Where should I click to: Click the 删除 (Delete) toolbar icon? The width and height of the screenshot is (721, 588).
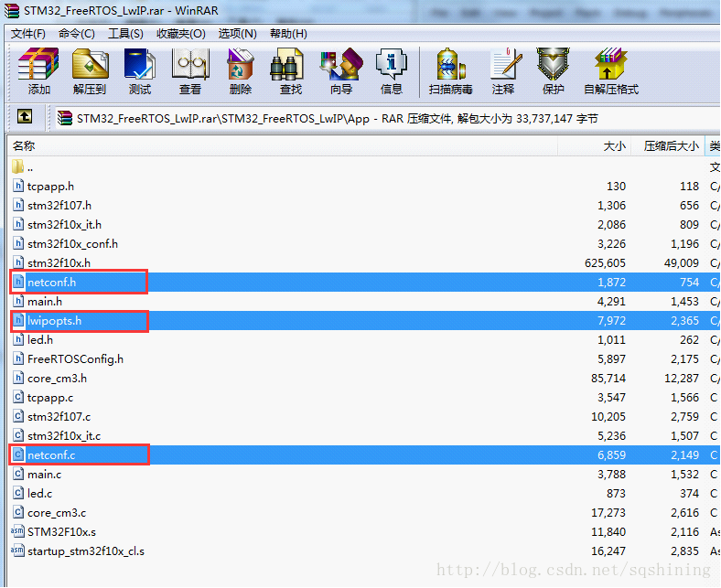241,71
